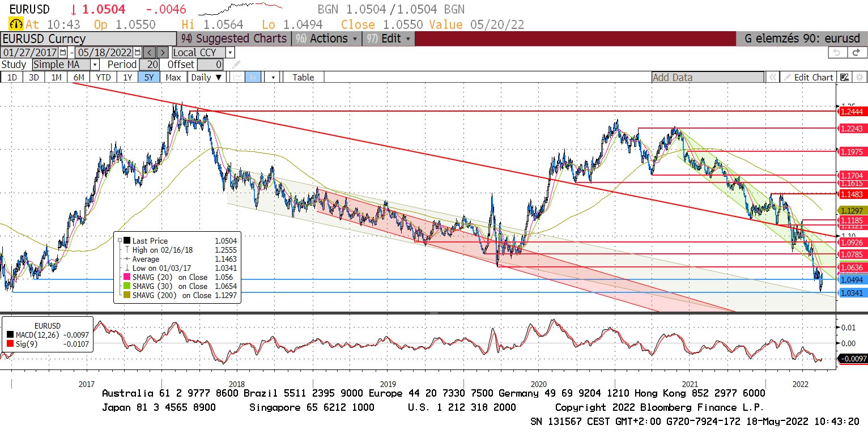
Task: Click the green SMAVG (30) color swatch
Action: (x=127, y=286)
